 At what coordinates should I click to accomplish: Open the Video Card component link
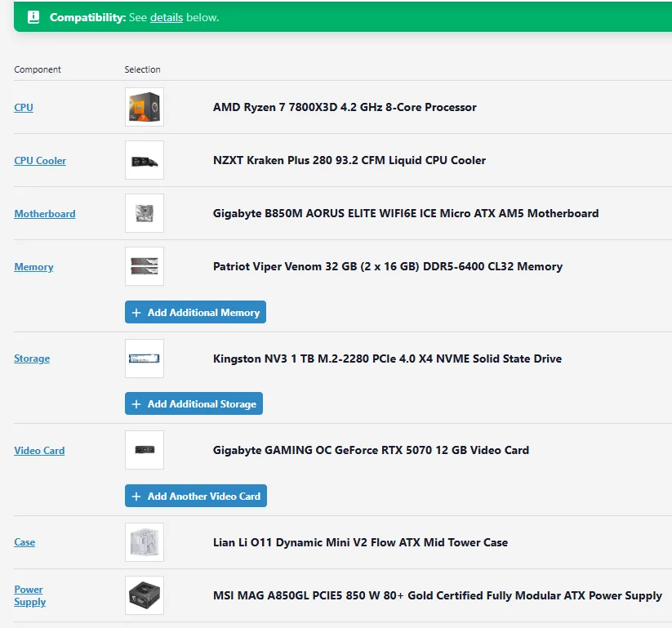click(39, 451)
